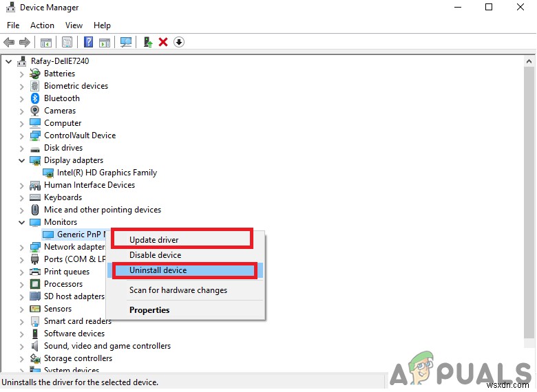Click the Cameras category icon

coord(35,111)
